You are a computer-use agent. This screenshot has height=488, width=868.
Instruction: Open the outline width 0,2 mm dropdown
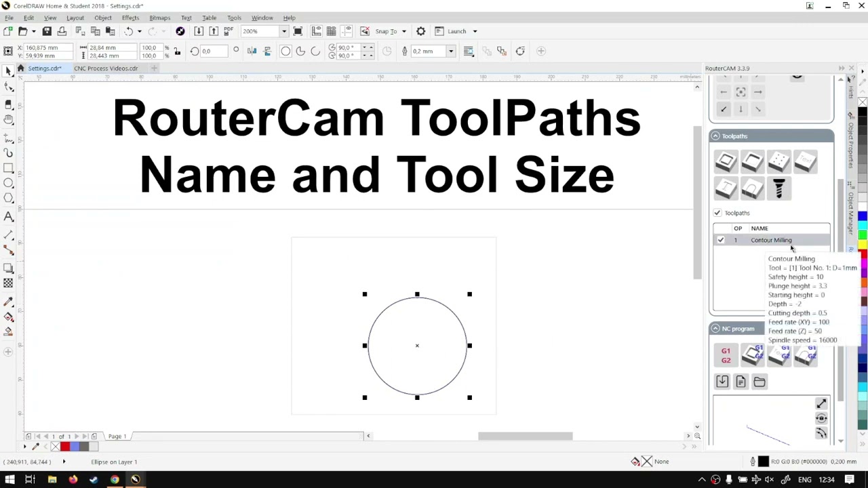pos(450,52)
